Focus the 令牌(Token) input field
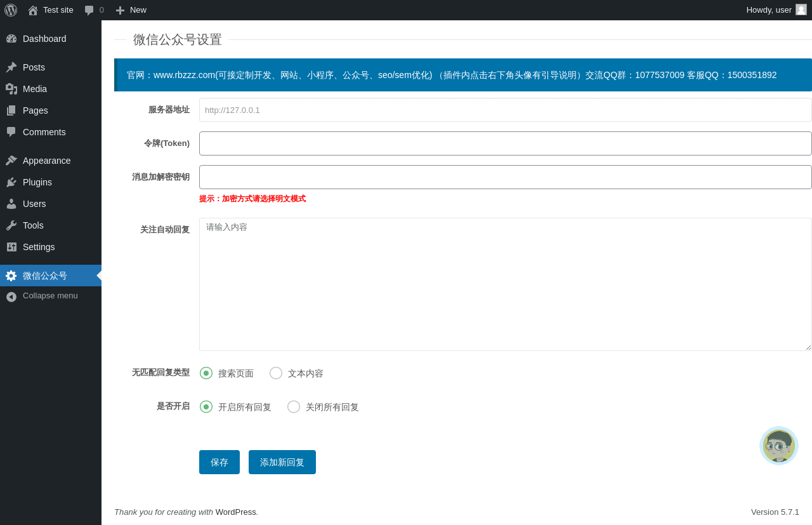 506,143
